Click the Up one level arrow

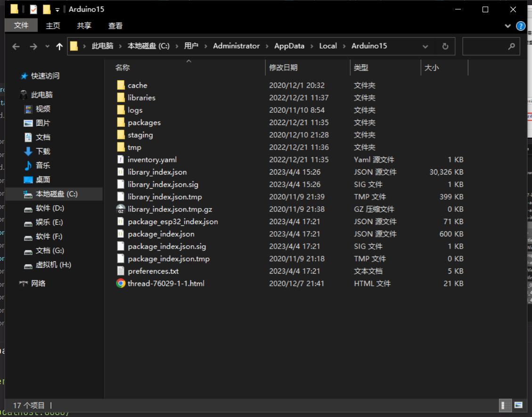coord(59,46)
